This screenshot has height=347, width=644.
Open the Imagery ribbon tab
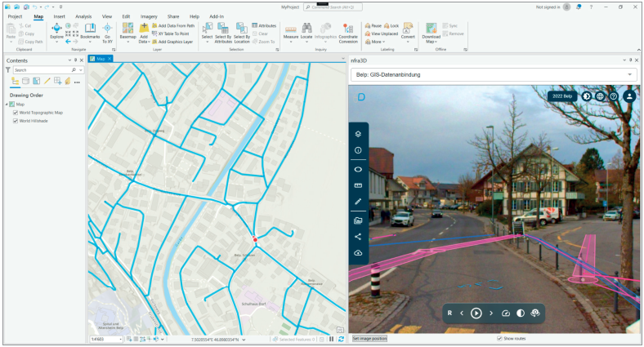point(148,16)
